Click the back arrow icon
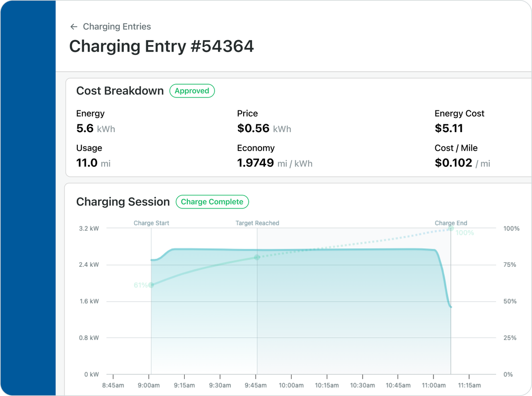The height and width of the screenshot is (396, 532). tap(74, 27)
